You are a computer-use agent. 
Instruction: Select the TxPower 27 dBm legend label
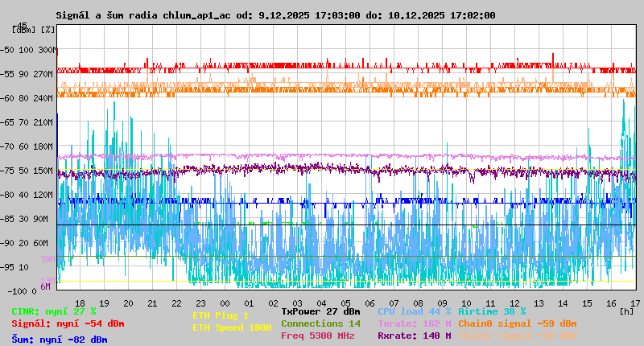pos(320,311)
